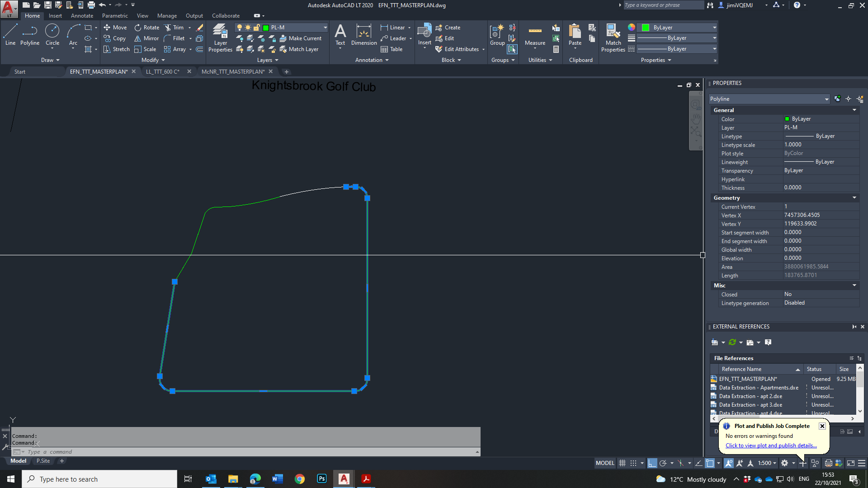
Task: Open the Polyline object type dropdown
Action: click(x=826, y=99)
